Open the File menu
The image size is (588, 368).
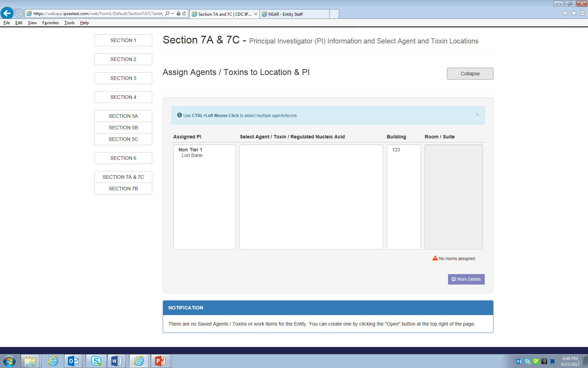(7, 23)
